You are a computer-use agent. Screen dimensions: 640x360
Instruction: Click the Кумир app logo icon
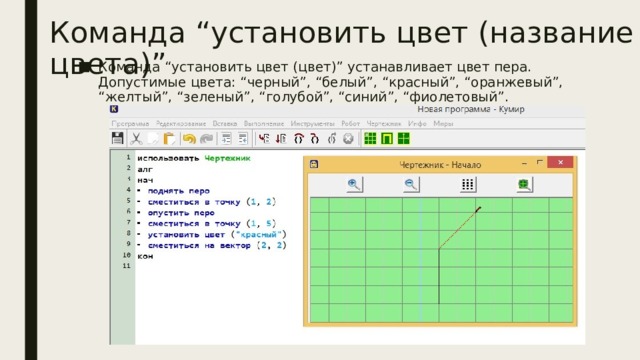[x=114, y=109]
